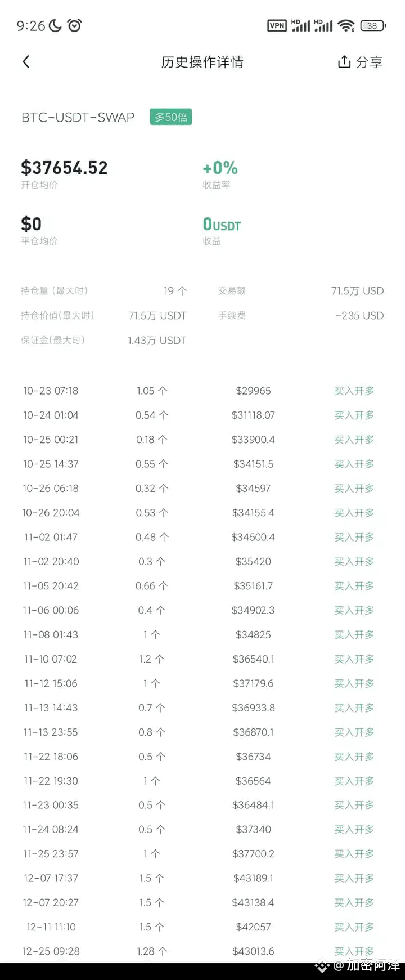
Task: Tap the green 多50倍 leverage badge
Action: (x=171, y=117)
